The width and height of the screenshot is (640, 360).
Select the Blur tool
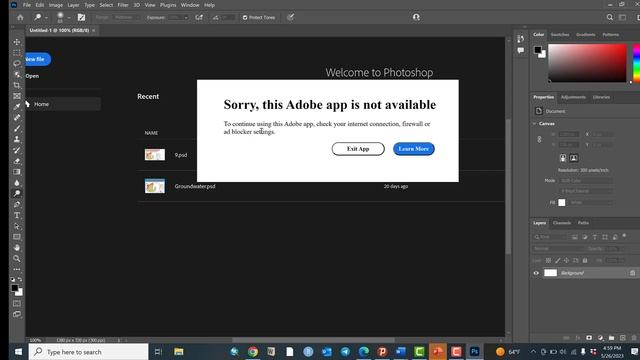[17, 182]
